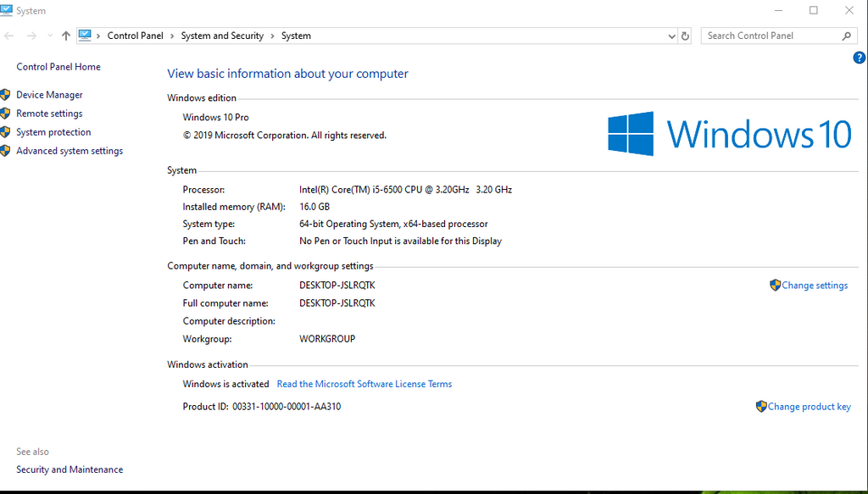Open Advanced system settings
The width and height of the screenshot is (868, 494).
pyautogui.click(x=70, y=151)
